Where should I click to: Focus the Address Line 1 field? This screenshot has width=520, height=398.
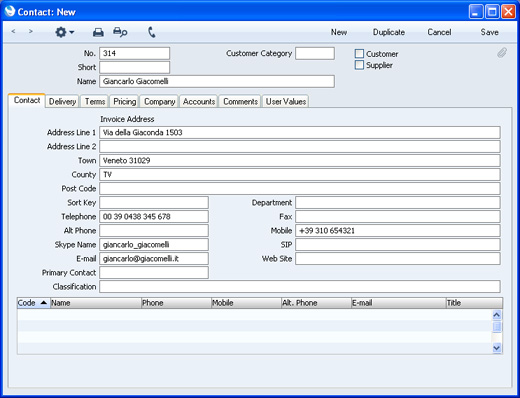[300, 133]
